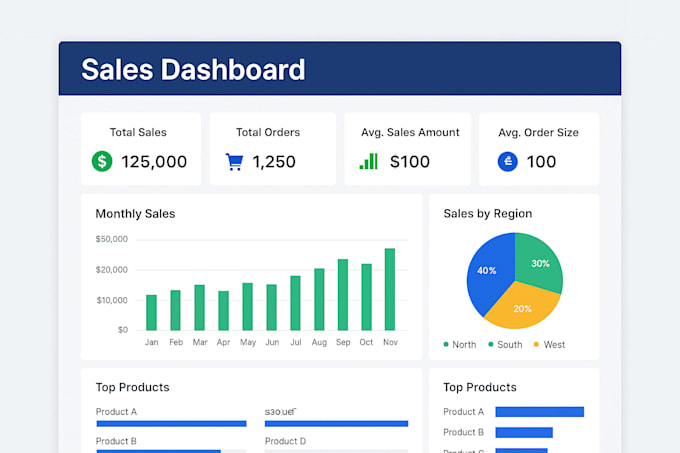The width and height of the screenshot is (680, 453).
Task: Click the Avg. Order Size label
Action: point(538,132)
